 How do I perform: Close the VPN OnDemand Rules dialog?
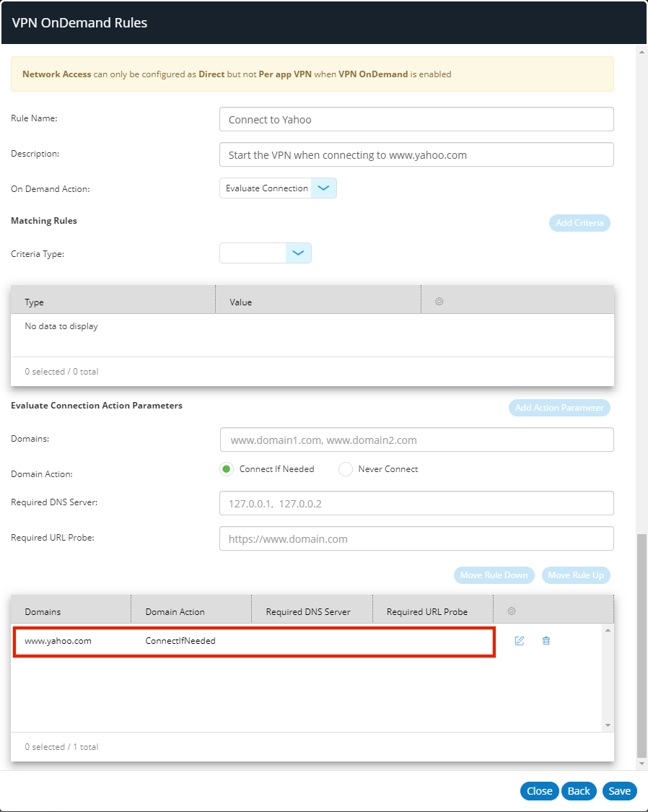pyautogui.click(x=539, y=791)
